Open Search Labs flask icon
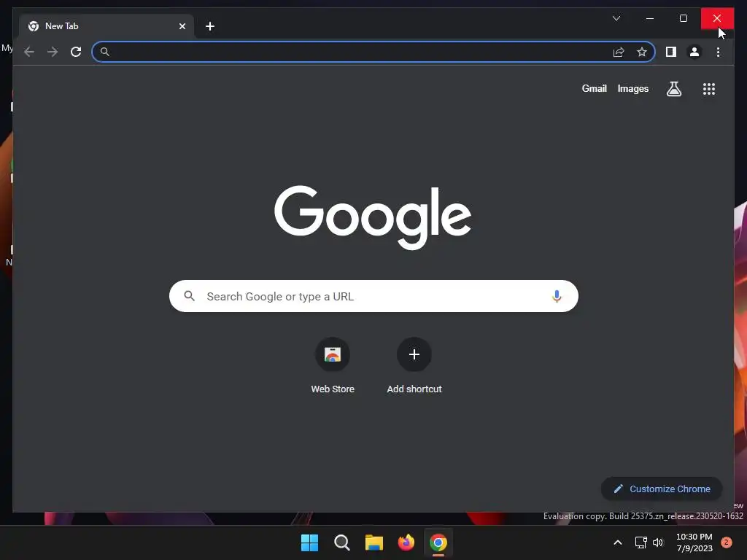The width and height of the screenshot is (747, 560). 673,88
